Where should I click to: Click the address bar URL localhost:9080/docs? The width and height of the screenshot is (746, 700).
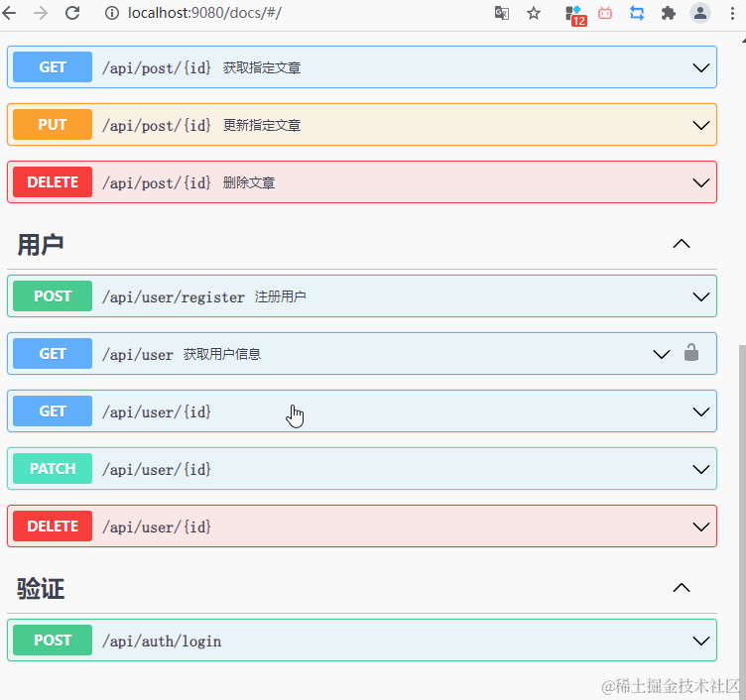[x=204, y=13]
